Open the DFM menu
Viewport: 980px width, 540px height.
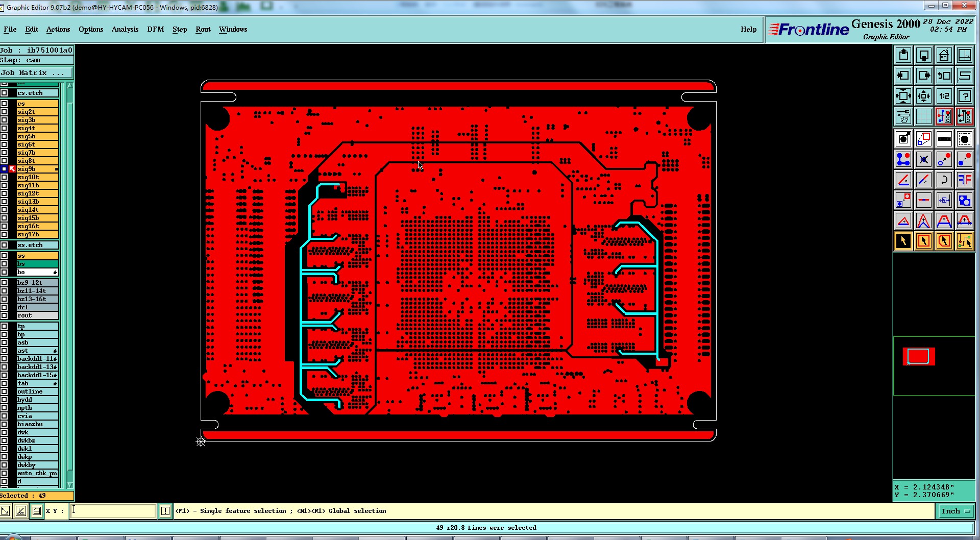pyautogui.click(x=156, y=29)
